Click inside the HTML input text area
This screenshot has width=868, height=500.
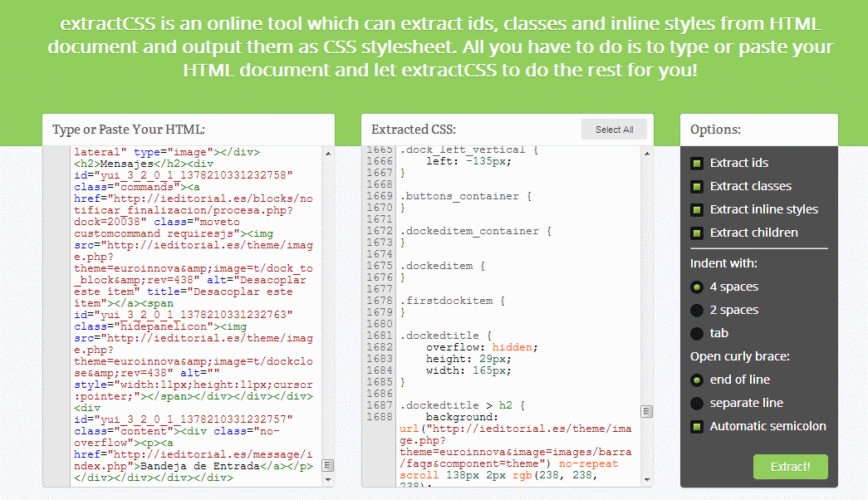click(x=195, y=316)
